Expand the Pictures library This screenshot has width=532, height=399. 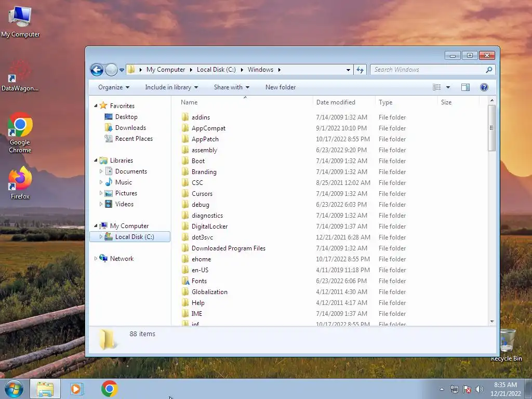point(101,193)
